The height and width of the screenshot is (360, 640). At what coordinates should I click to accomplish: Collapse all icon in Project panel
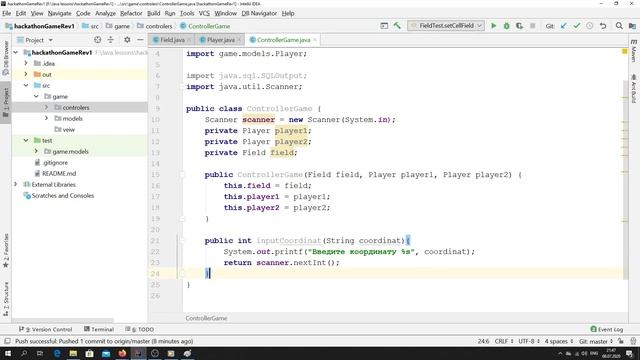(111, 40)
